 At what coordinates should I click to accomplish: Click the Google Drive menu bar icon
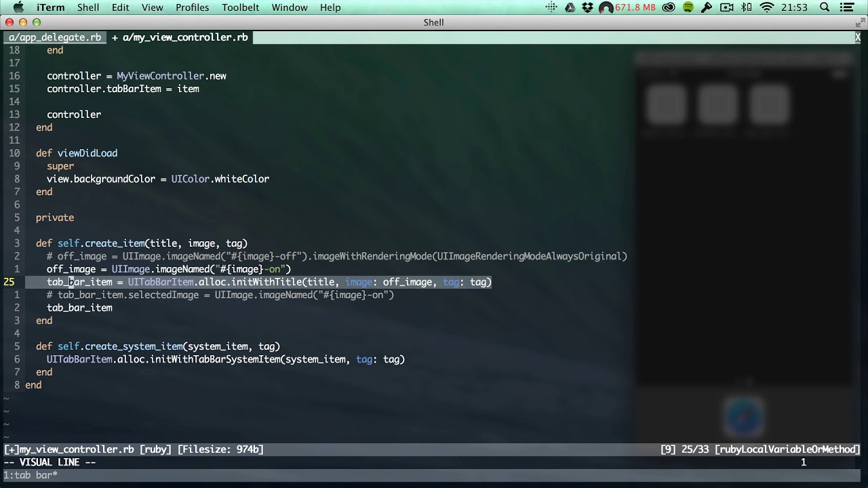click(x=570, y=7)
